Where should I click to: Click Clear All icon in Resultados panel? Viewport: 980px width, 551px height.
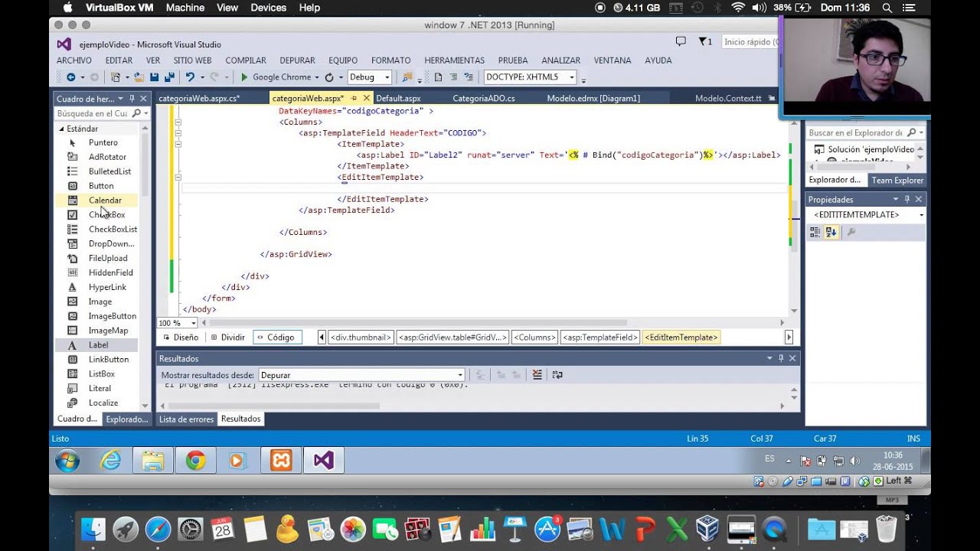pos(537,375)
